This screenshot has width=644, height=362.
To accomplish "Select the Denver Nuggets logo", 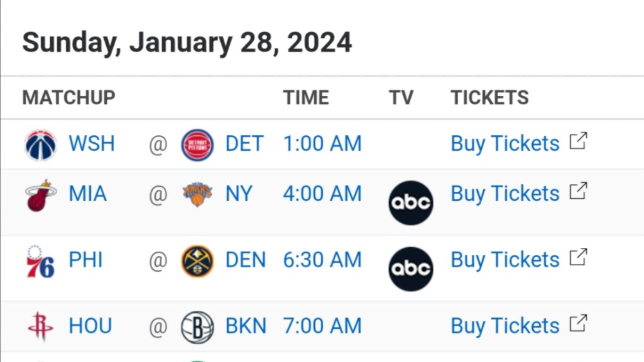I will tap(197, 261).
